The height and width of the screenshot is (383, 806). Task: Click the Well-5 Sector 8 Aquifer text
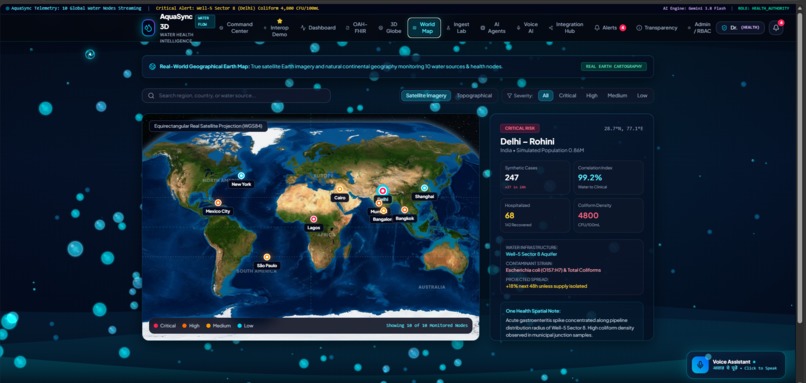coord(532,254)
